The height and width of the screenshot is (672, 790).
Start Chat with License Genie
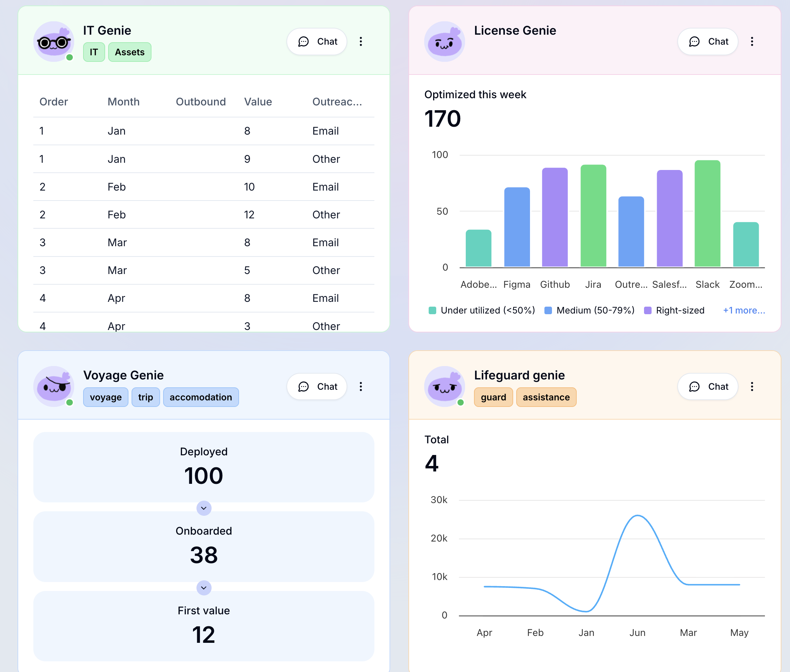coord(708,42)
